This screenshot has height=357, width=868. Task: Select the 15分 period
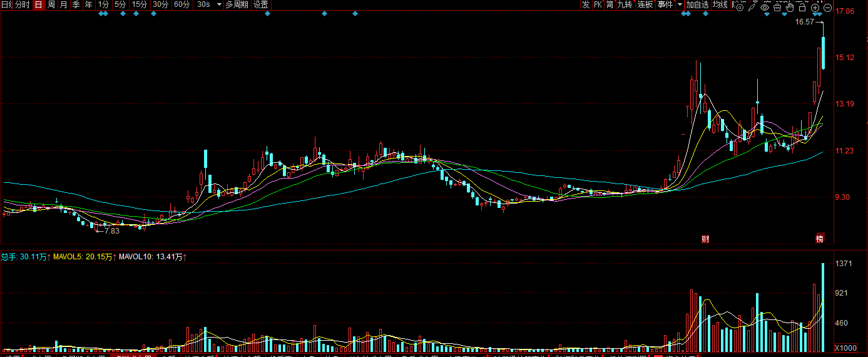(x=140, y=4)
